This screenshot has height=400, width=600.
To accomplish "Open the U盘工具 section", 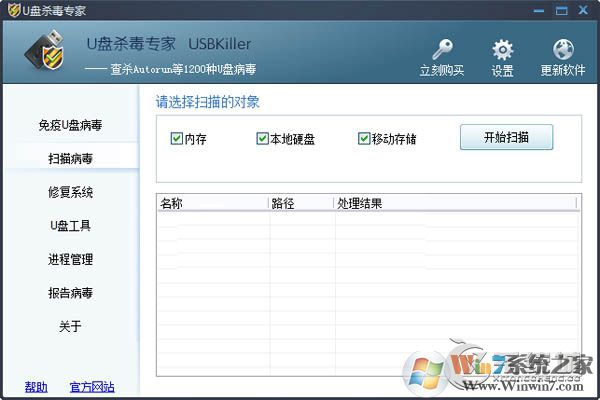I will pyautogui.click(x=70, y=225).
